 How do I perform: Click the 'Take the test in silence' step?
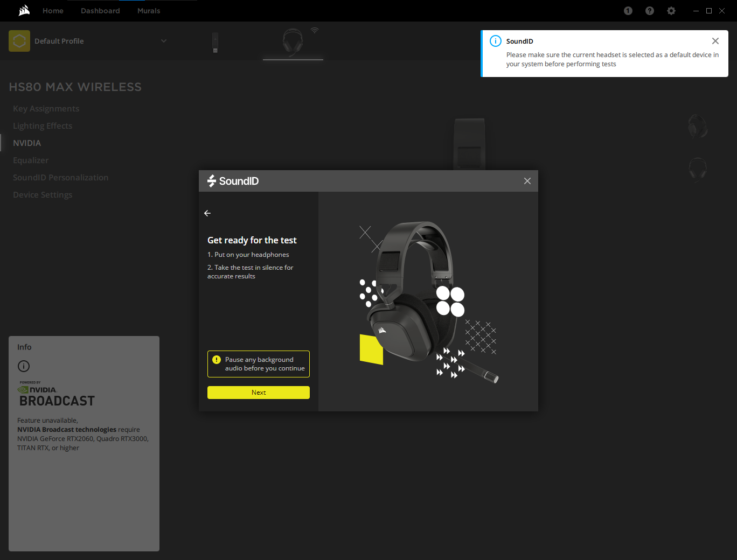pyautogui.click(x=251, y=272)
